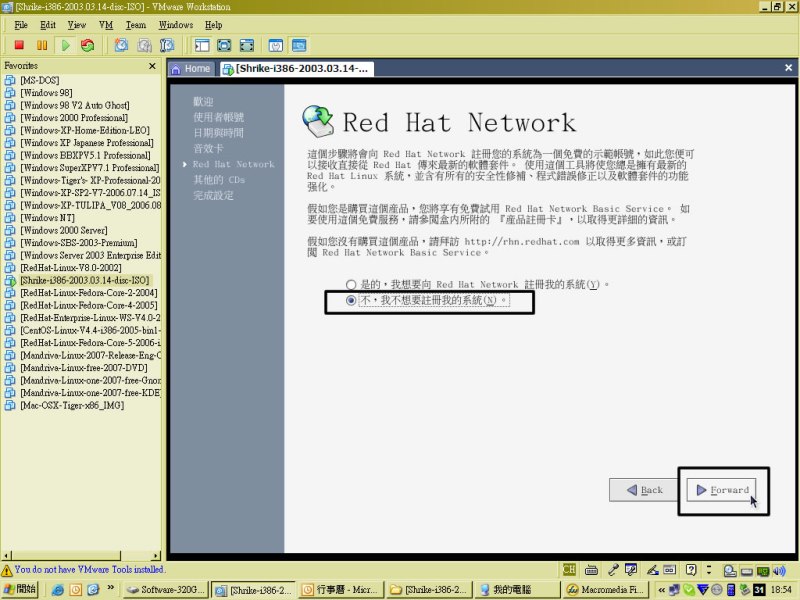Open the VM menu
This screenshot has width=800, height=600.
[106, 24]
